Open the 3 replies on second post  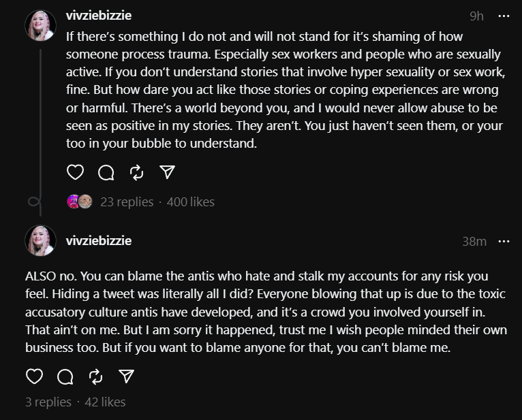pos(48,402)
